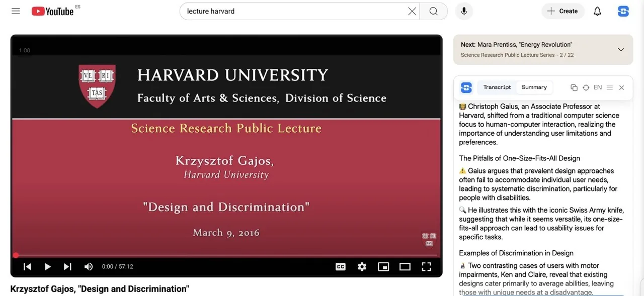Select the Summary tab
Screen dimensions: 644x296
[x=534, y=87]
